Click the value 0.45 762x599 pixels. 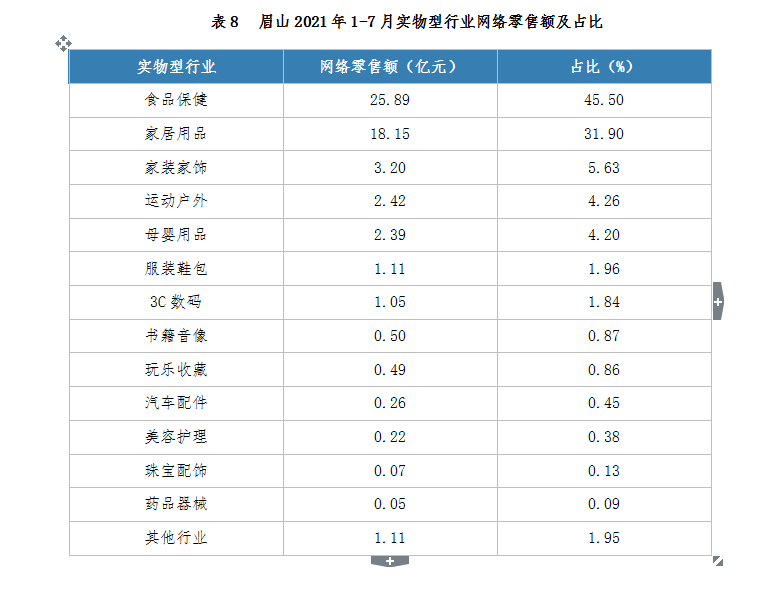pyautogui.click(x=604, y=403)
